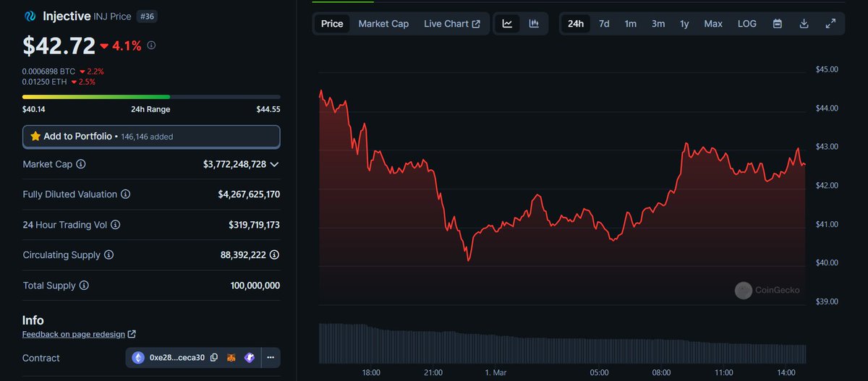
Task: Click the $40.14 range low value
Action: pos(35,109)
